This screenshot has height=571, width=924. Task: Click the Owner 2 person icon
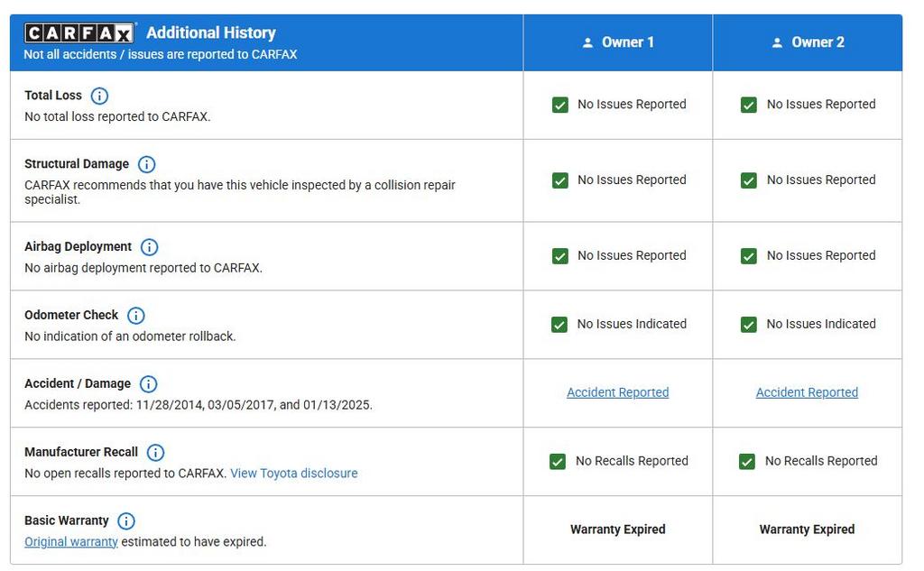click(777, 42)
